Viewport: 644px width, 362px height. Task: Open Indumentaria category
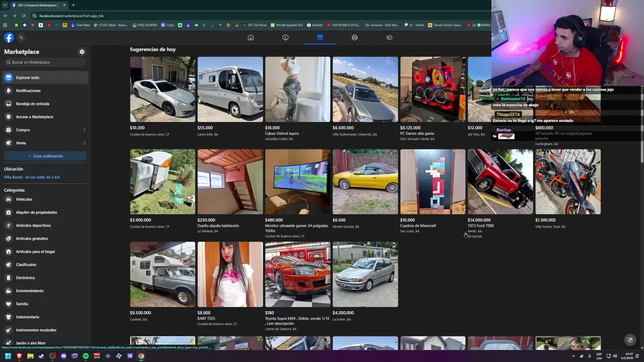[x=45, y=317]
